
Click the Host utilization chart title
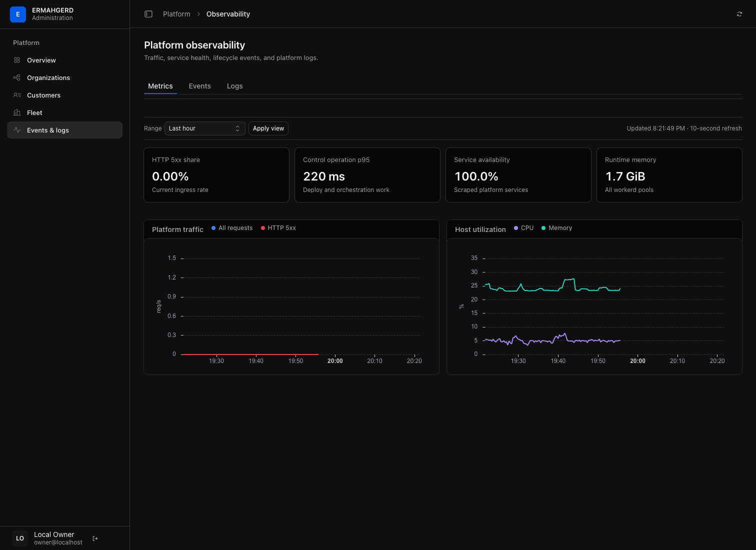click(x=480, y=229)
